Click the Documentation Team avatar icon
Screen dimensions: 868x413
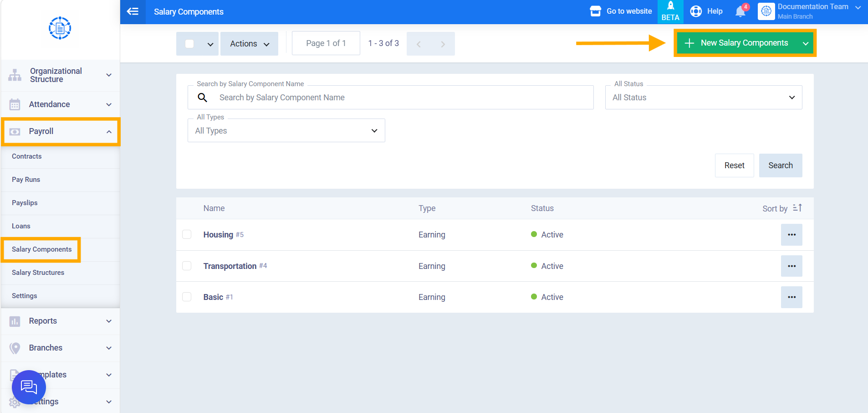point(766,11)
